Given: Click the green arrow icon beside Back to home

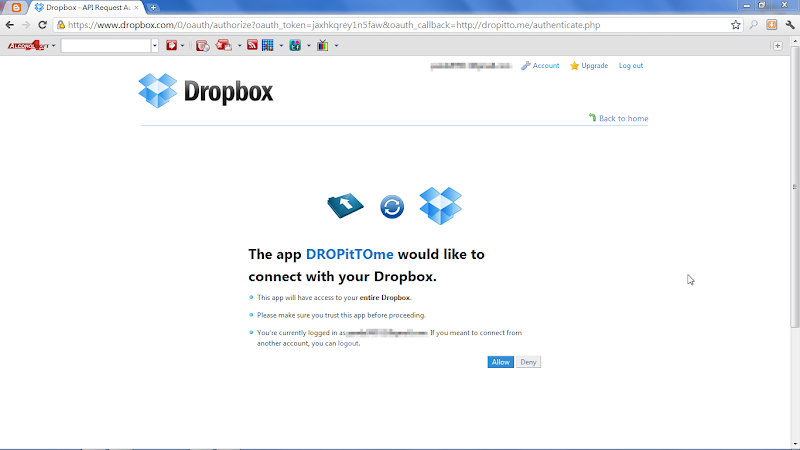Looking at the screenshot, I should click(x=592, y=117).
